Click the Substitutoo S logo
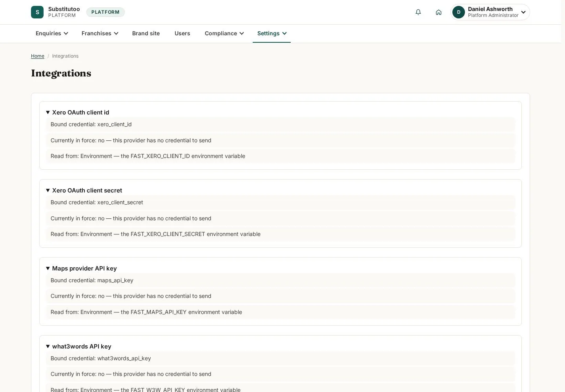This screenshot has width=565, height=392. [37, 12]
